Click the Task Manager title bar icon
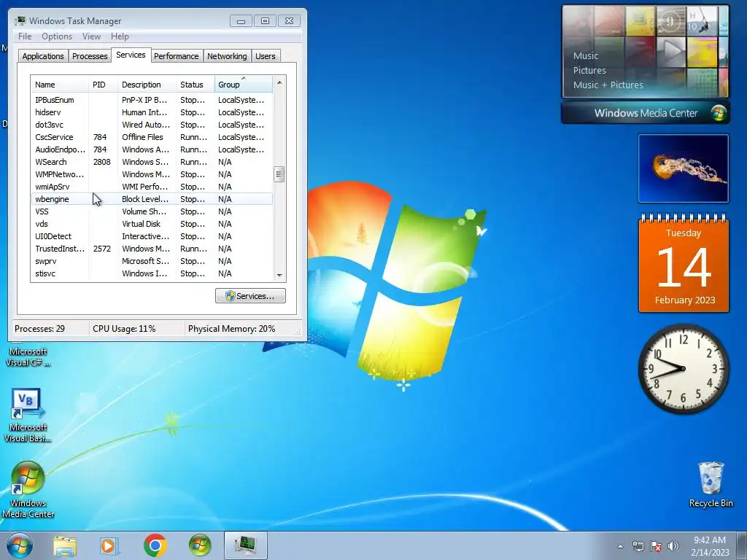Viewport: 747px width, 560px height. [x=20, y=20]
